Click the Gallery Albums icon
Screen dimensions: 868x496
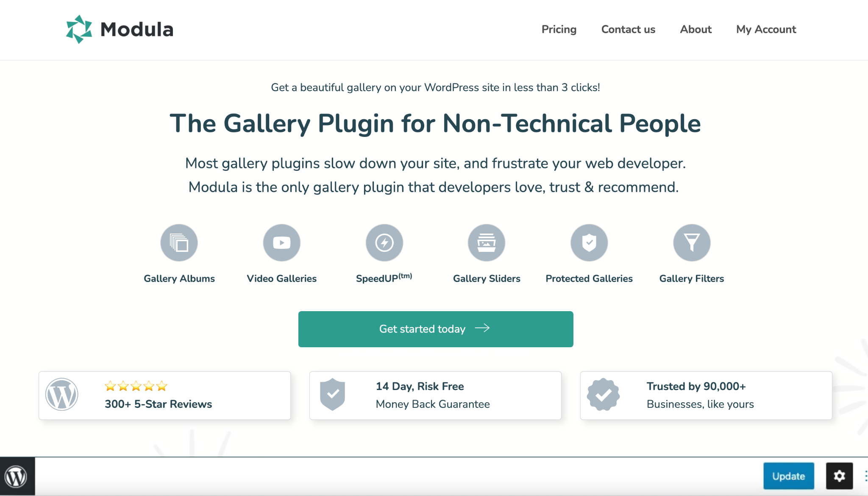pyautogui.click(x=179, y=243)
